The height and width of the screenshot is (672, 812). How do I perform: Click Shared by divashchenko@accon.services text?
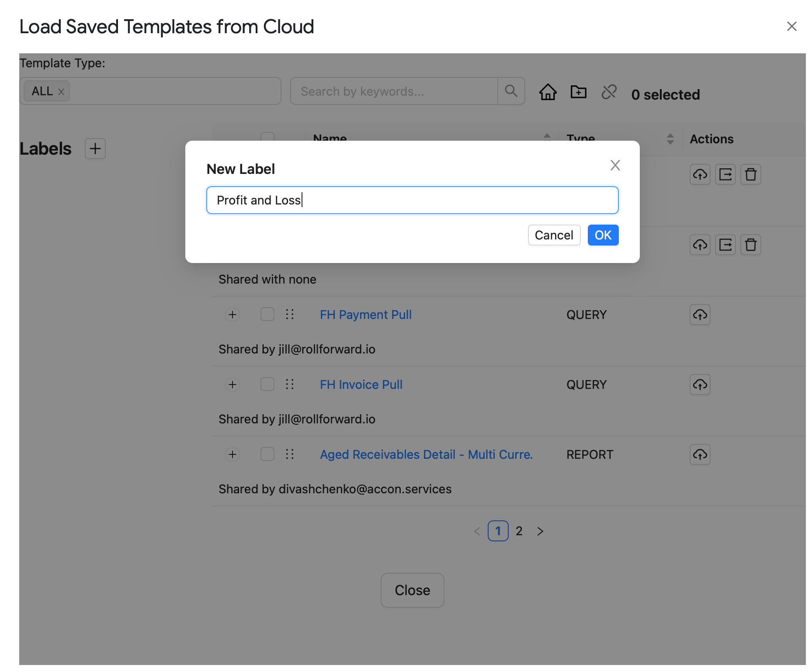pos(335,489)
